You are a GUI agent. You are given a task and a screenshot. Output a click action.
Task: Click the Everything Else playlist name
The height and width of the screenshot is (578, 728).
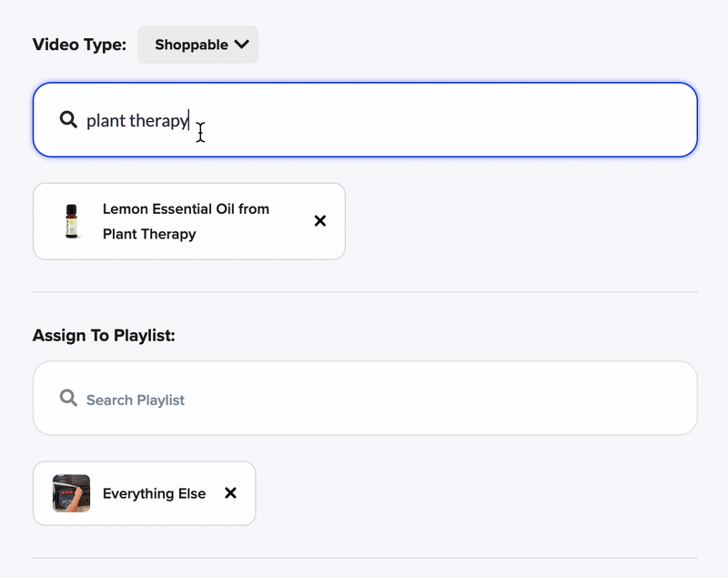tap(154, 493)
